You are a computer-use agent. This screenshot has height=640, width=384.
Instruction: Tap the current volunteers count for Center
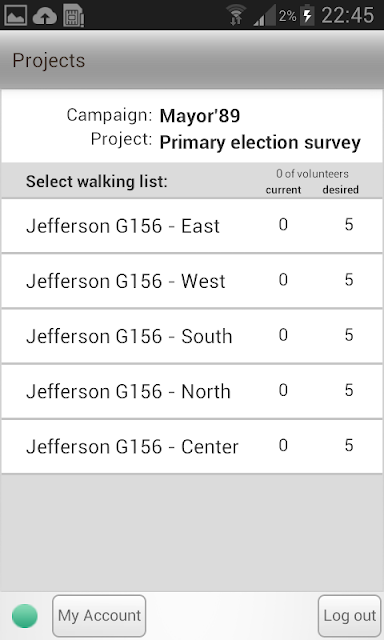tap(283, 445)
